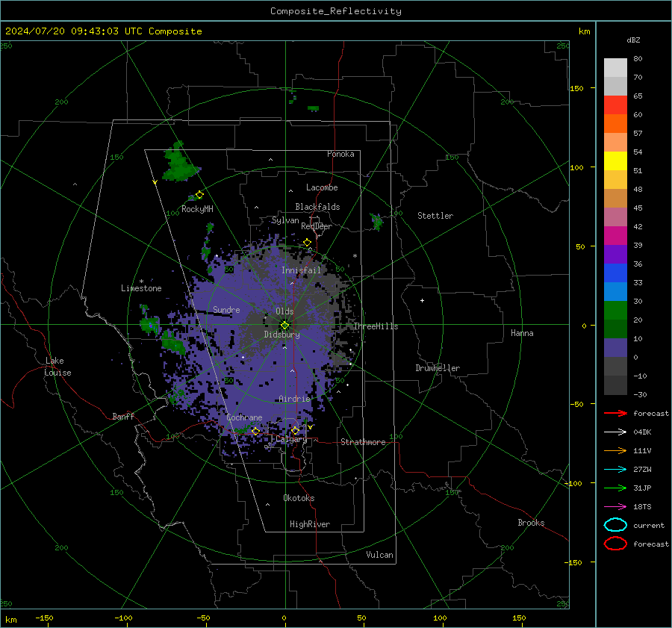Click the magenta 18TS arrow legend icon

(615, 507)
